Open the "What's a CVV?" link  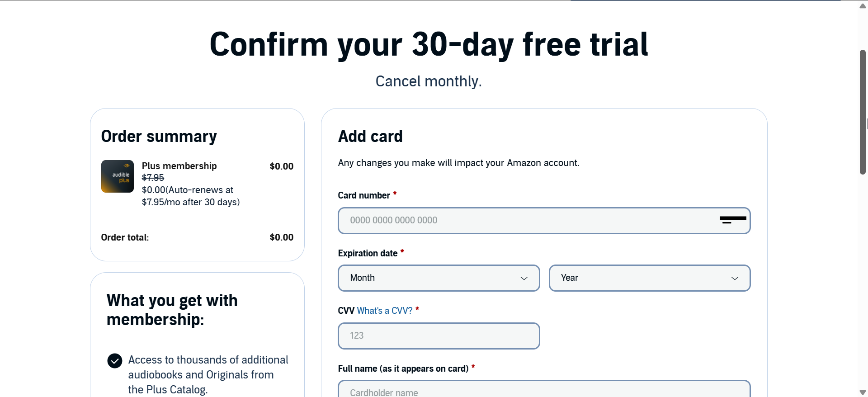click(385, 311)
